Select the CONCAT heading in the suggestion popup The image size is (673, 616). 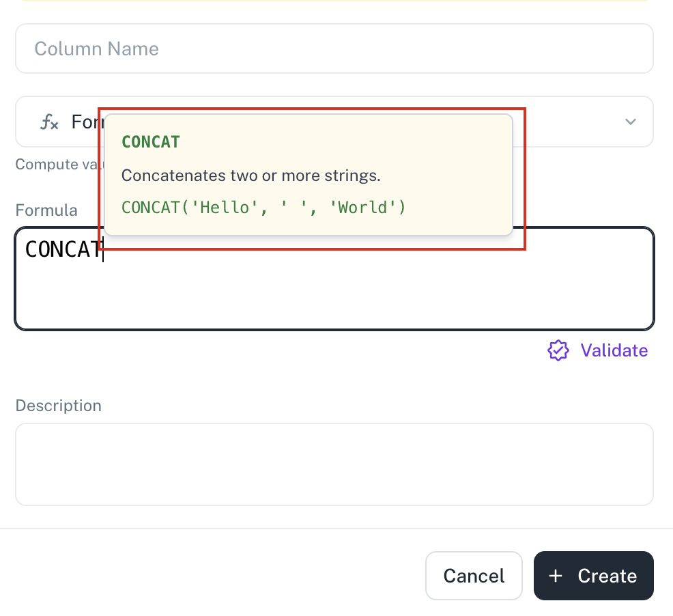[151, 142]
